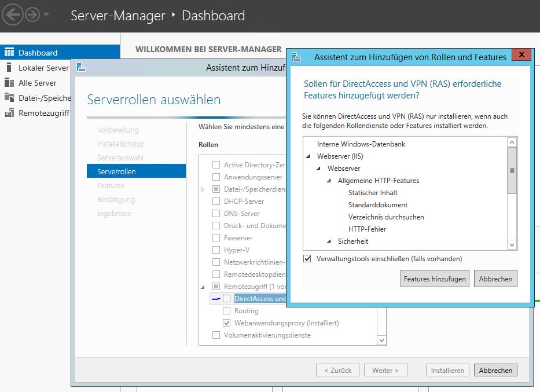Click the features list scrollbar thumb
This screenshot has width=540, height=392.
(512, 170)
